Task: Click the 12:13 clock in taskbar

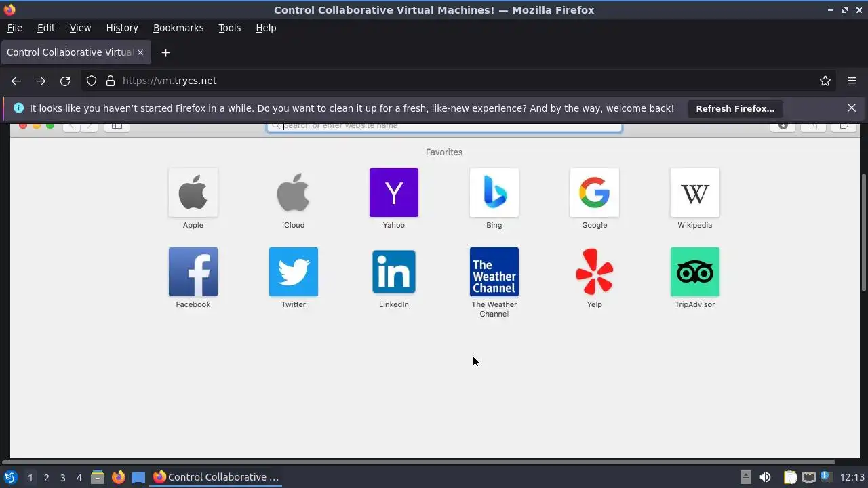Action: point(852,477)
